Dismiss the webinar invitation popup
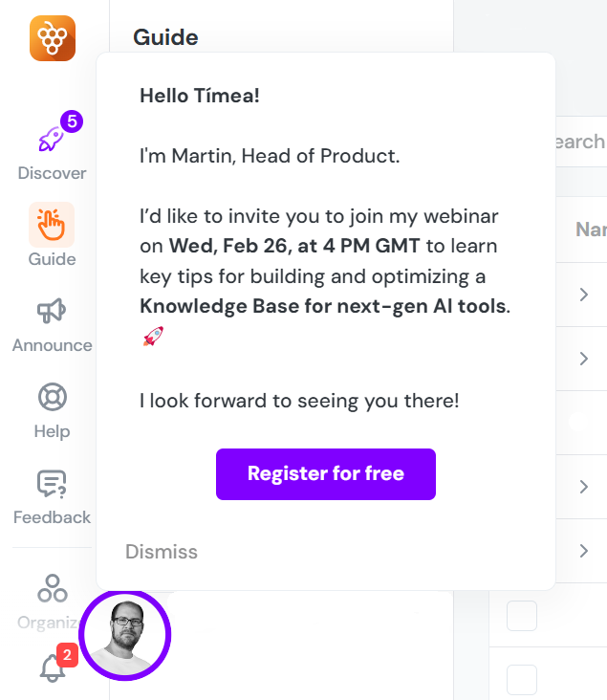 pos(162,552)
